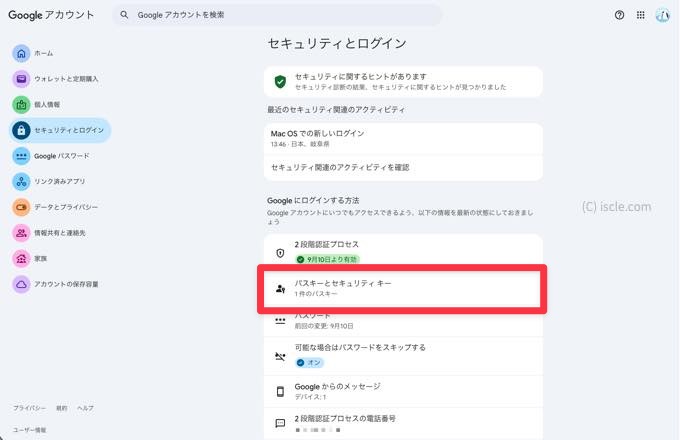This screenshot has height=440, width=680.
Task: Focus the Google アカウントを検索 search field
Action: point(277,15)
